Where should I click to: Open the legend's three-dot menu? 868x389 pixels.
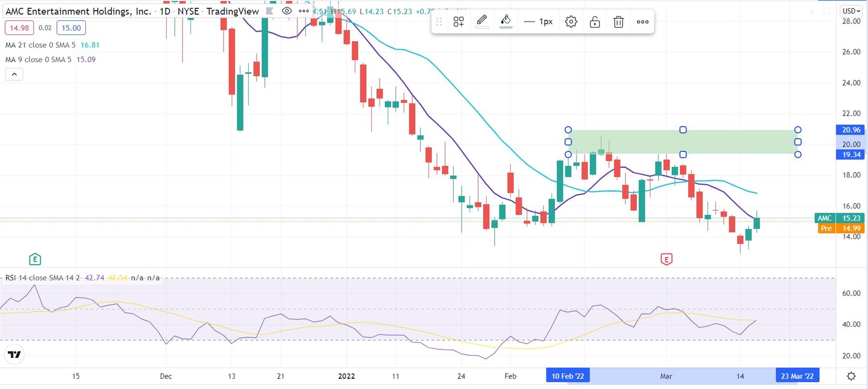[303, 11]
